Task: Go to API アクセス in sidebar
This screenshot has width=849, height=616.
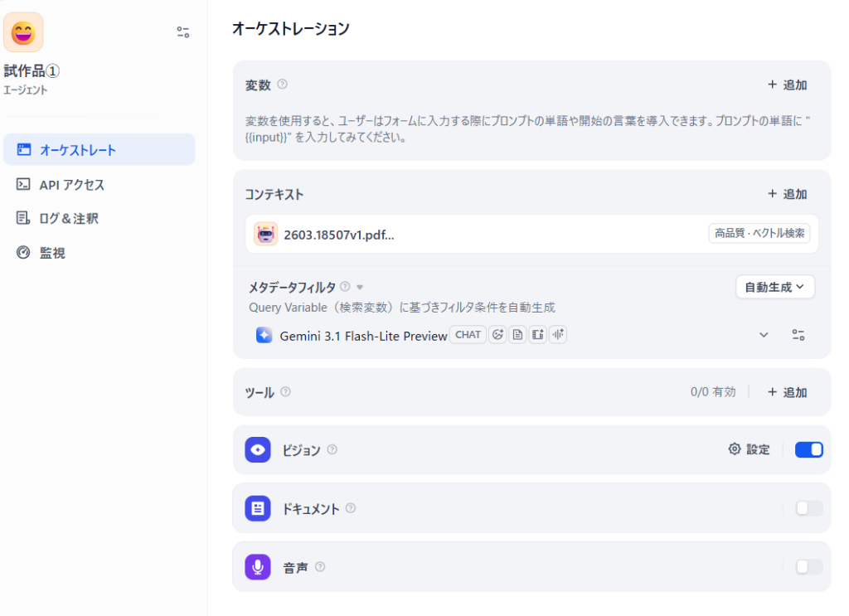Action: pyautogui.click(x=72, y=185)
